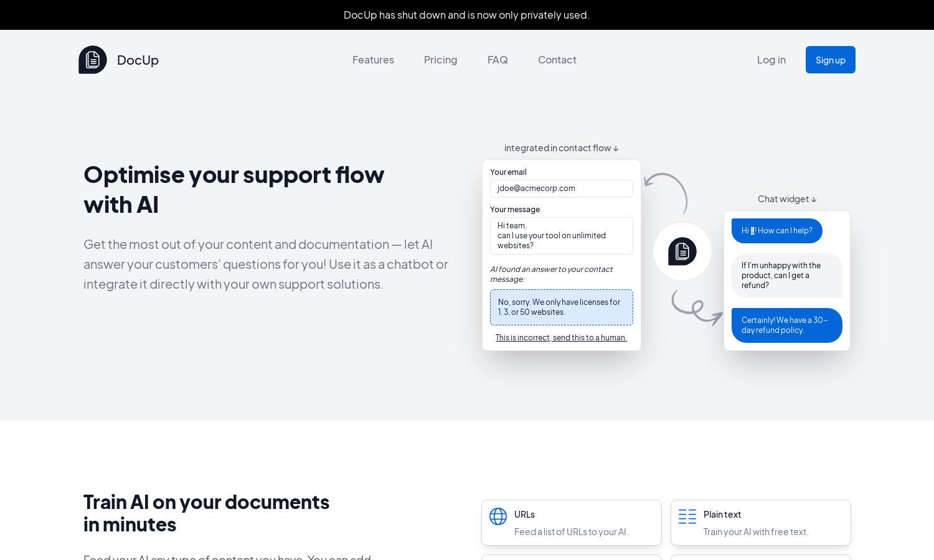Click the globe icon on URLs card
The width and height of the screenshot is (934, 560).
coord(498,516)
